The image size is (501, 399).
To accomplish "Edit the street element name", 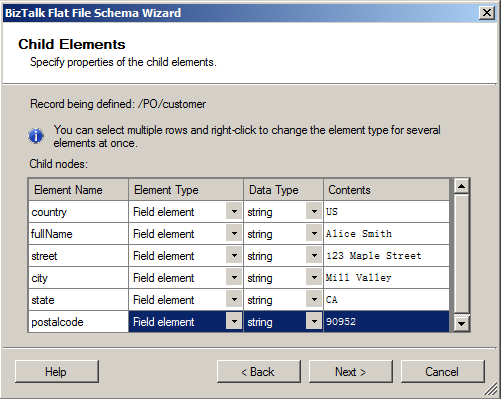I will 78,256.
